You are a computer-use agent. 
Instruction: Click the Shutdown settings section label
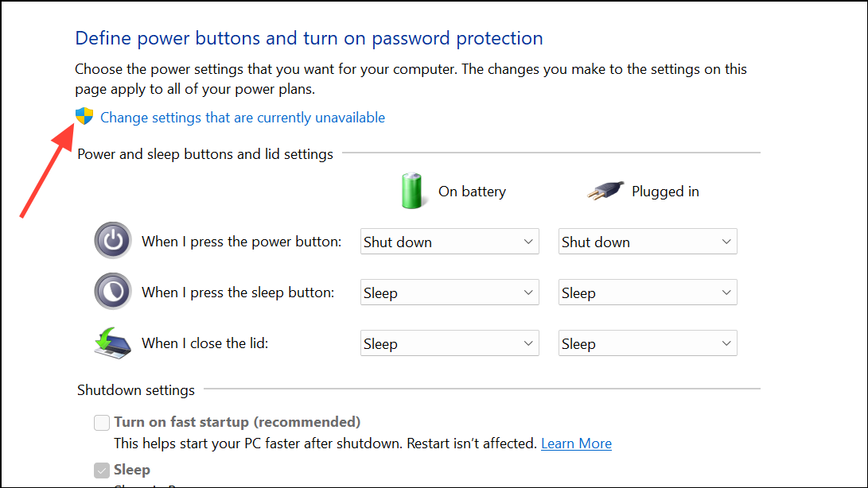[135, 389]
